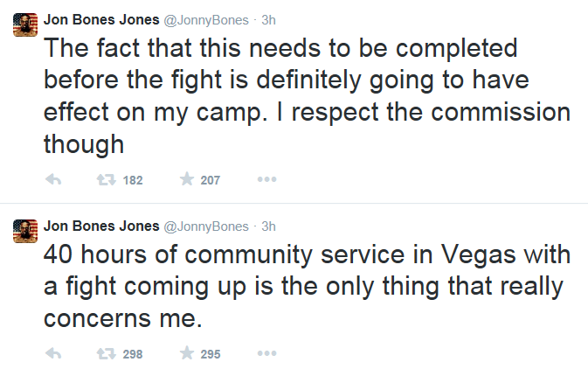Open the 3h timestamp of first tweet
This screenshot has width=588, height=369.
268,20
